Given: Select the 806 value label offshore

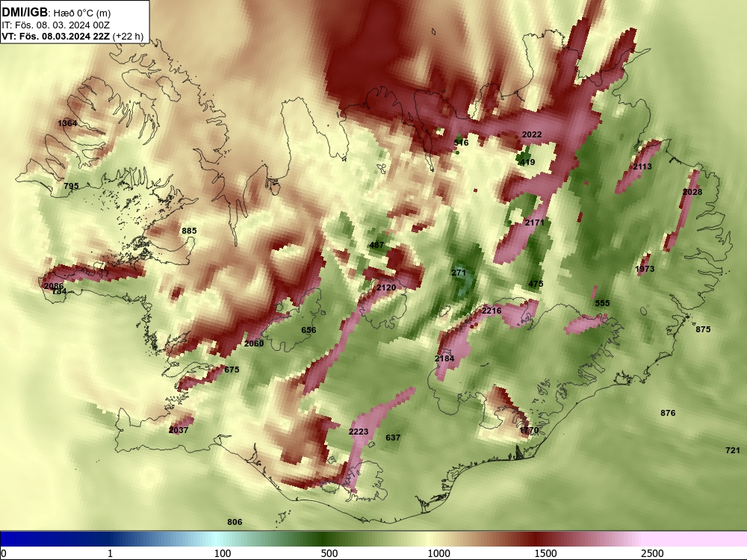Looking at the screenshot, I should [235, 522].
